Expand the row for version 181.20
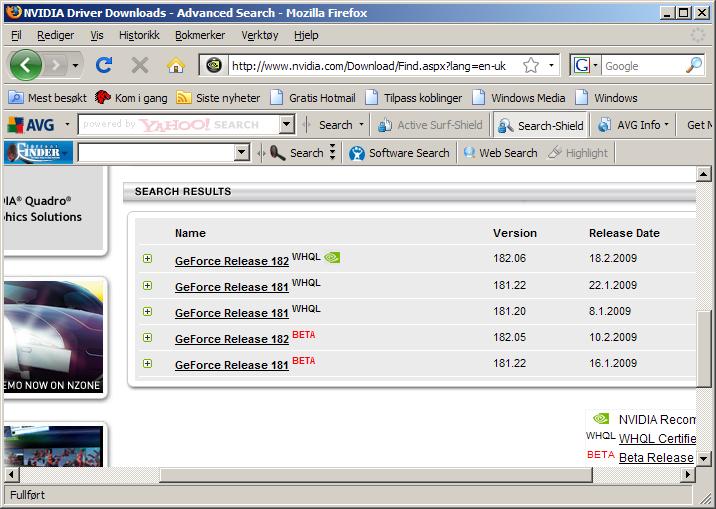The image size is (716, 509). 147,312
